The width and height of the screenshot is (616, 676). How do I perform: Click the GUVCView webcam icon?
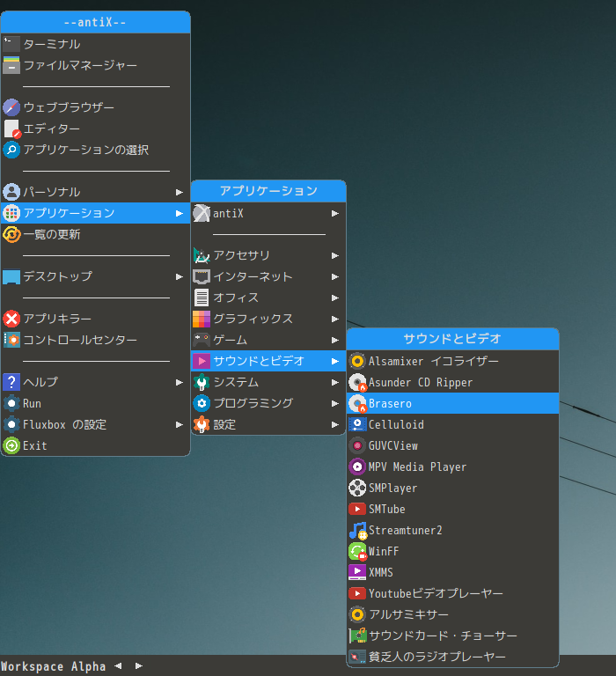pos(357,445)
